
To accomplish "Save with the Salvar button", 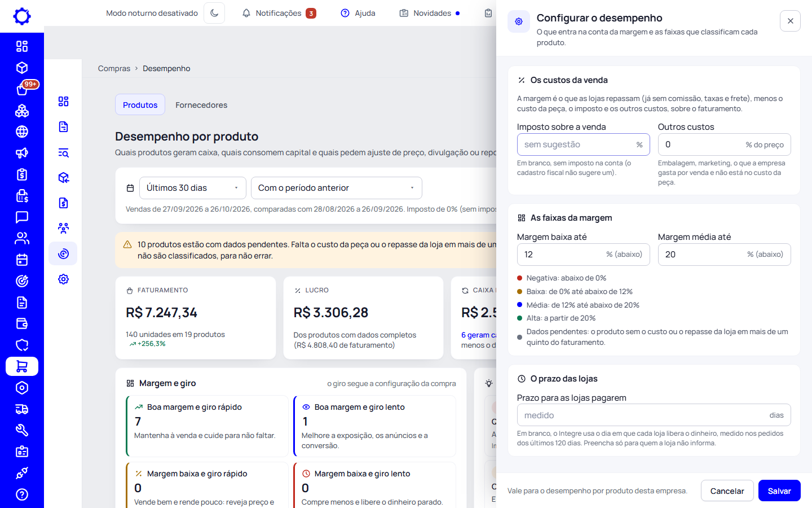I will [779, 491].
